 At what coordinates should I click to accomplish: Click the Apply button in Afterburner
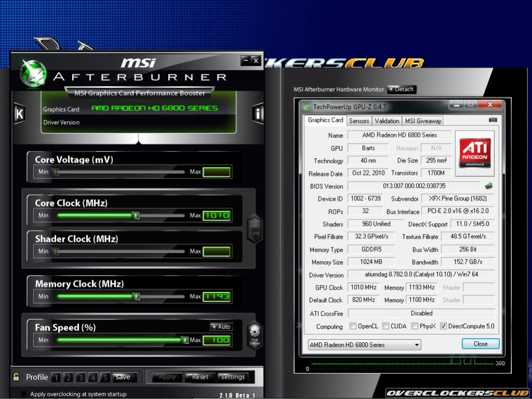coord(167,377)
